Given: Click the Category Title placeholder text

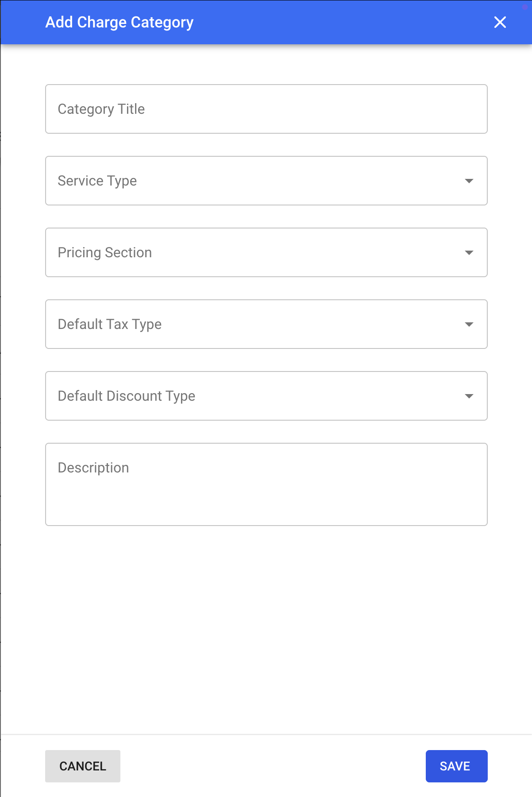Looking at the screenshot, I should [101, 109].
